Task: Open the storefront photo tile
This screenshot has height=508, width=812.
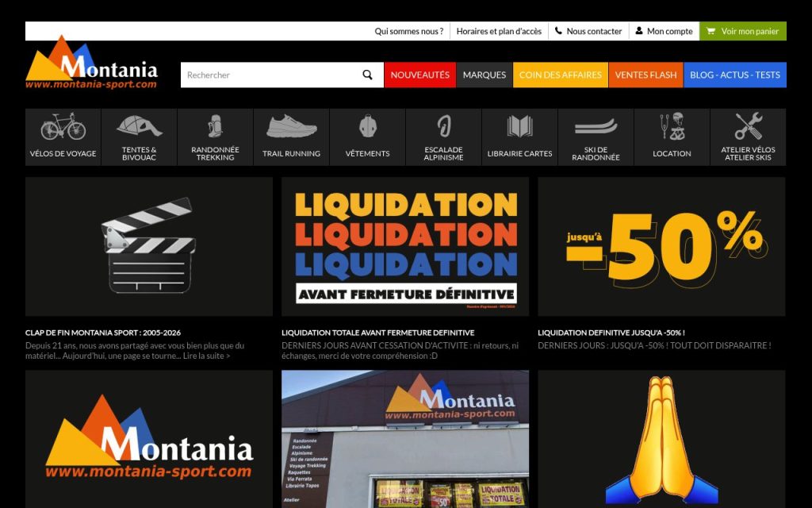Action: pyautogui.click(x=405, y=439)
